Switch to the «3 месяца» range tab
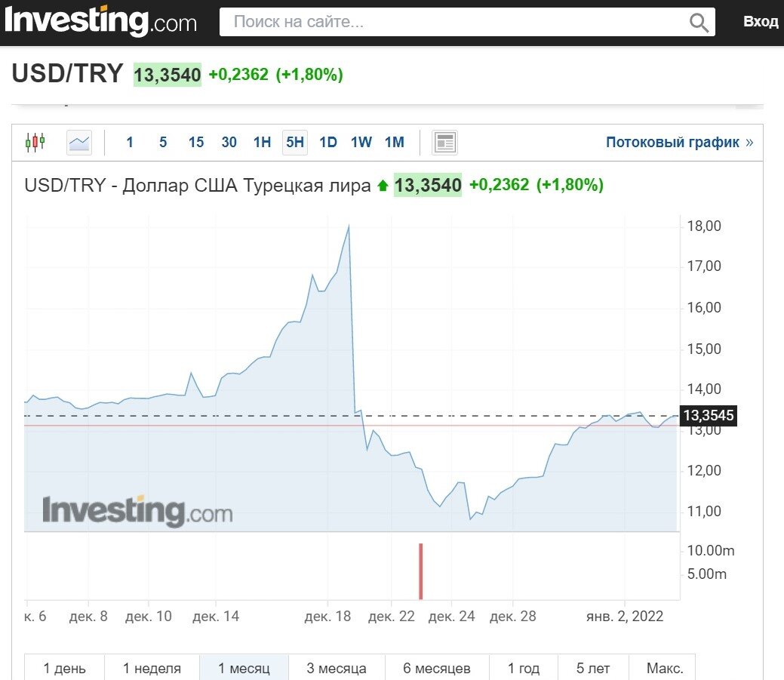Screen dimensions: 784x680 click(x=337, y=668)
